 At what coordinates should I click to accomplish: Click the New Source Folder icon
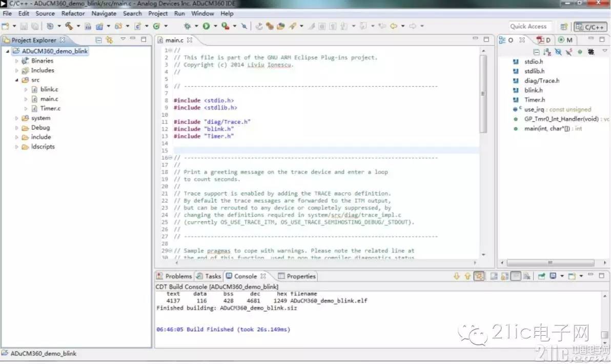tap(118, 26)
